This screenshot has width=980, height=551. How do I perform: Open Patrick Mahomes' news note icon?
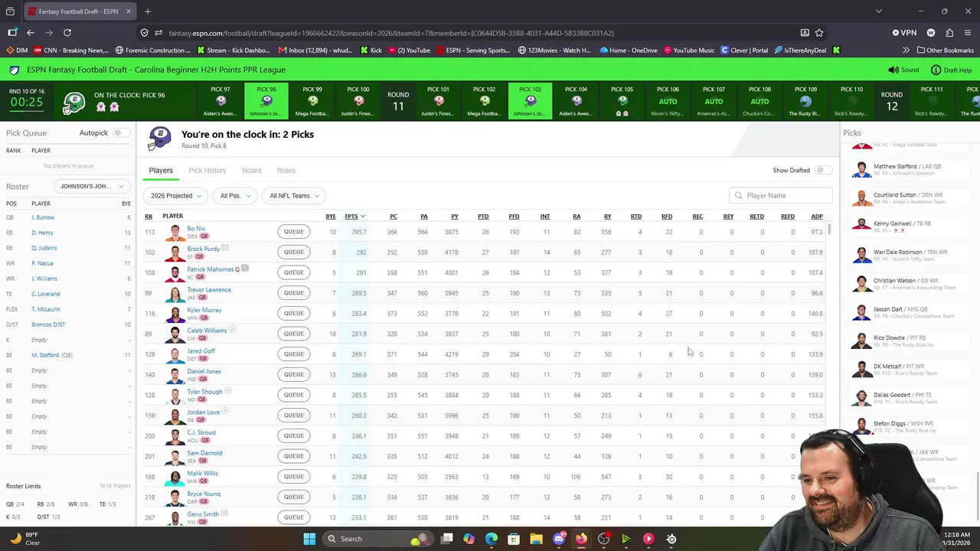[245, 269]
